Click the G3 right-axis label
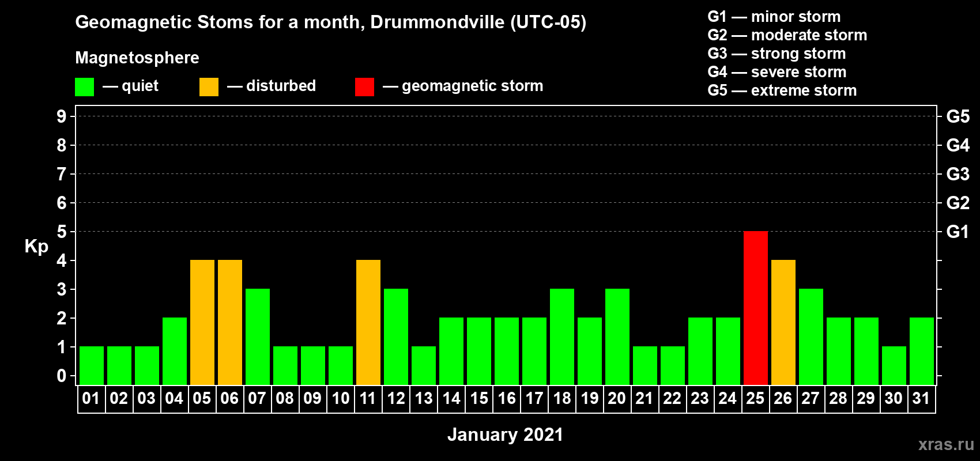Screen dimensions: 980x461 click(x=958, y=174)
